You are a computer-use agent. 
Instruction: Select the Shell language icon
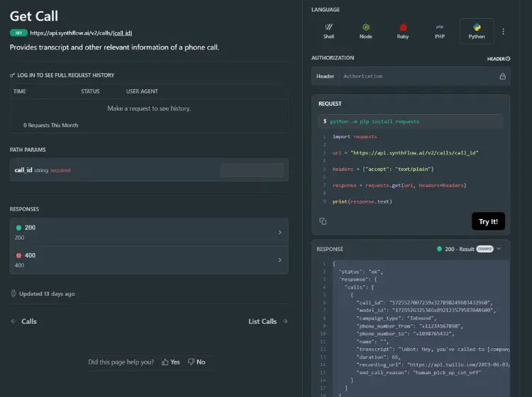(328, 27)
